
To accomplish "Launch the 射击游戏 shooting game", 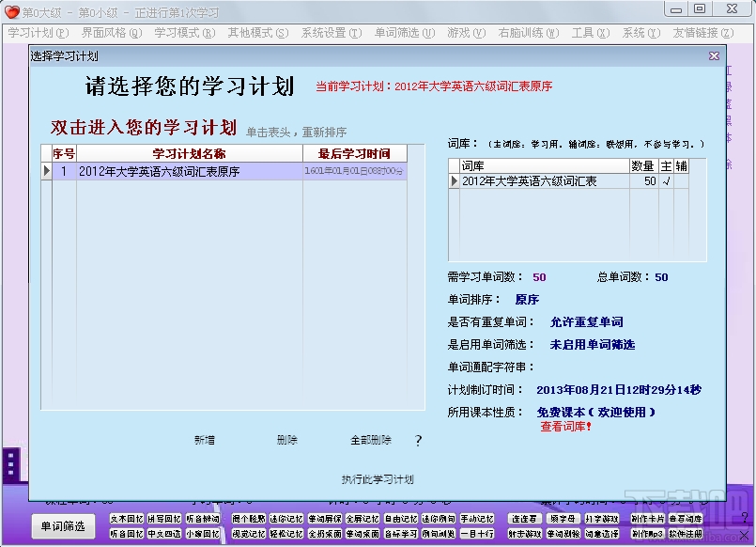I will pos(524,534).
